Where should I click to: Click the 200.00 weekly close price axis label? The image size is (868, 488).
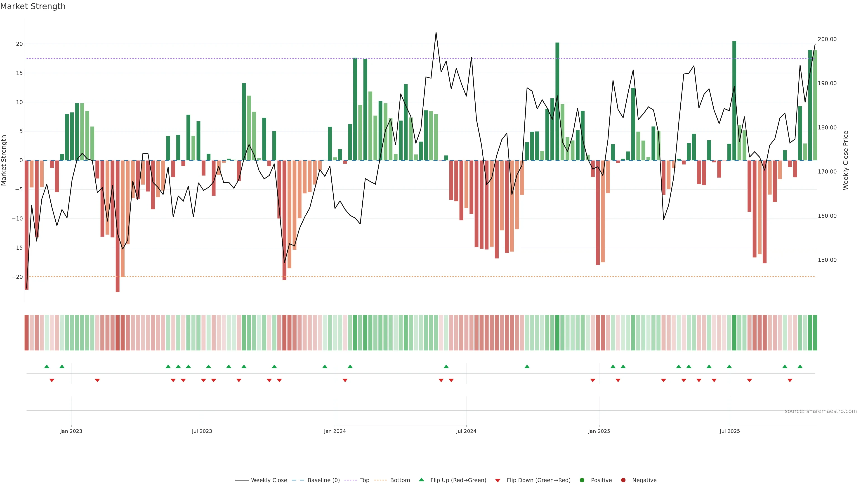point(827,39)
